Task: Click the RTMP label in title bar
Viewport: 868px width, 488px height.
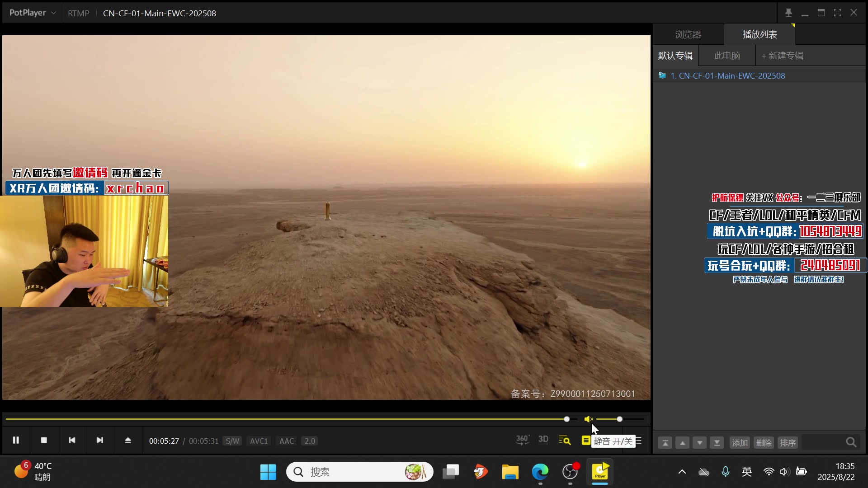Action: (79, 13)
